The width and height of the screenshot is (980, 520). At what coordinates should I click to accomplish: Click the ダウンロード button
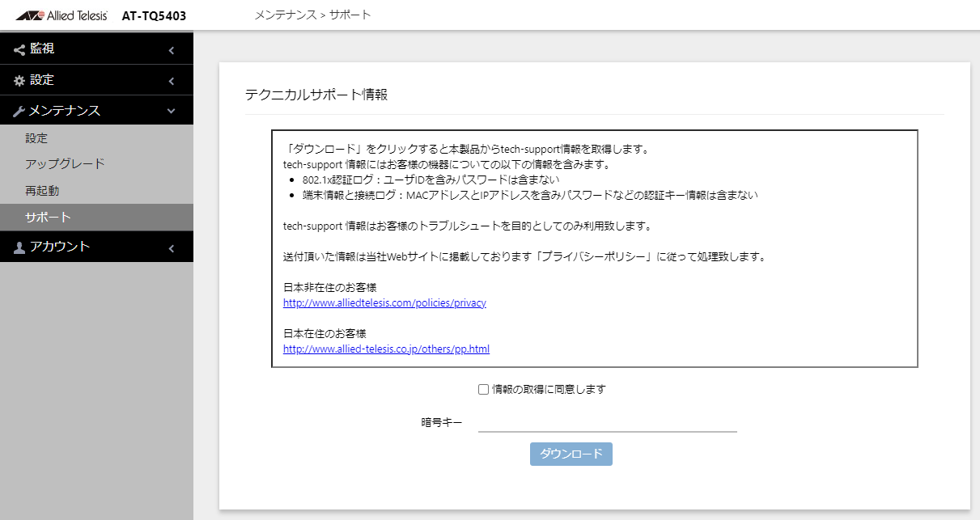point(571,454)
